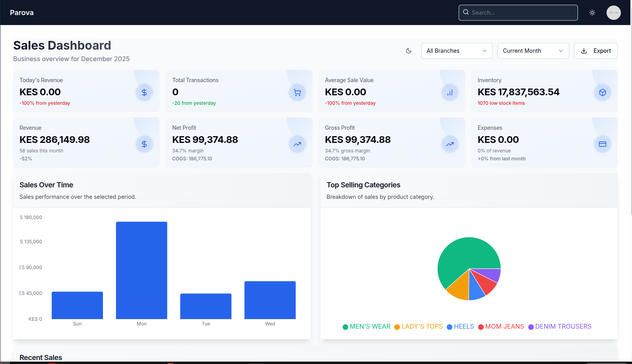Expand the Current Month period selector
Viewport: 632px width, 364px height.
[533, 51]
